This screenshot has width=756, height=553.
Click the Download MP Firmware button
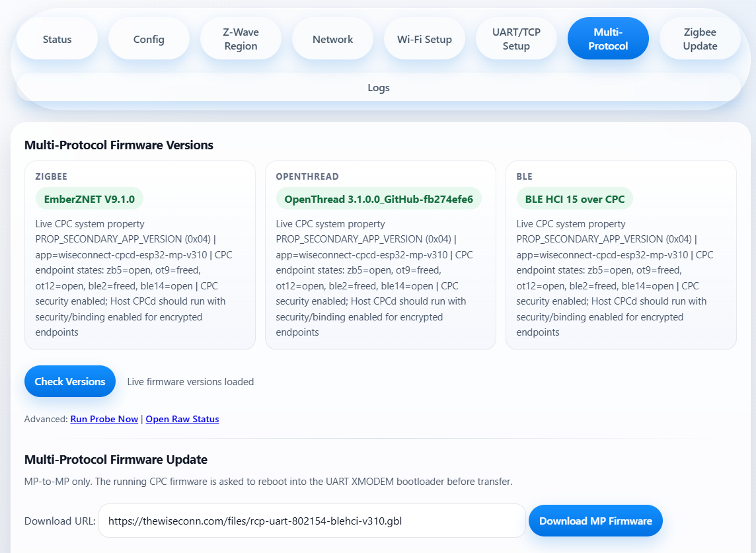[x=595, y=521]
